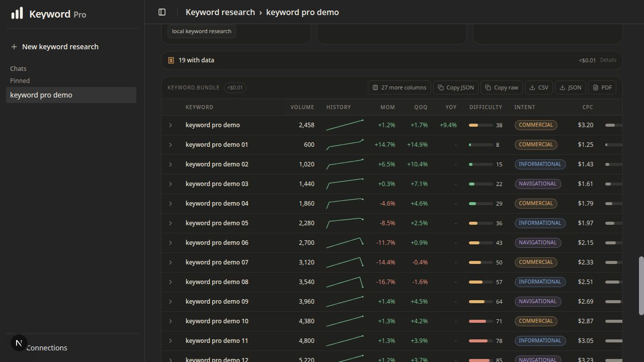Export the table as PDF
The height and width of the screenshot is (362, 644).
coord(602,87)
